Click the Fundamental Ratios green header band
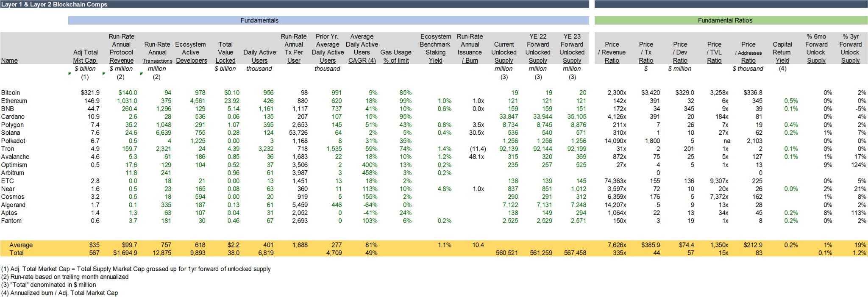This screenshot has height=297, width=868. tap(731, 20)
